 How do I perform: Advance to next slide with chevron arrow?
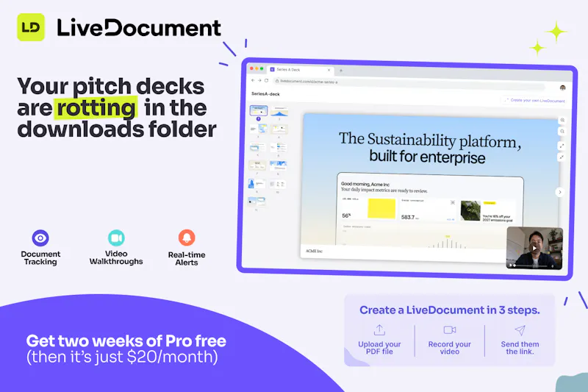(x=560, y=192)
